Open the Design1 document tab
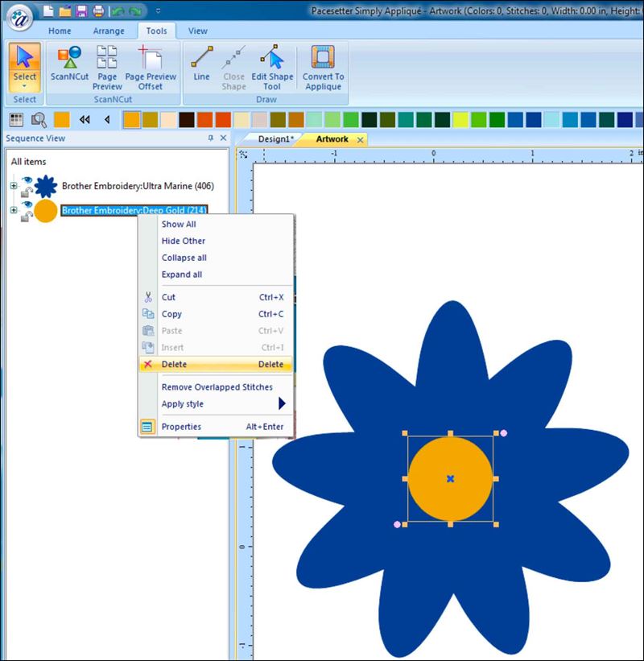 [x=273, y=139]
